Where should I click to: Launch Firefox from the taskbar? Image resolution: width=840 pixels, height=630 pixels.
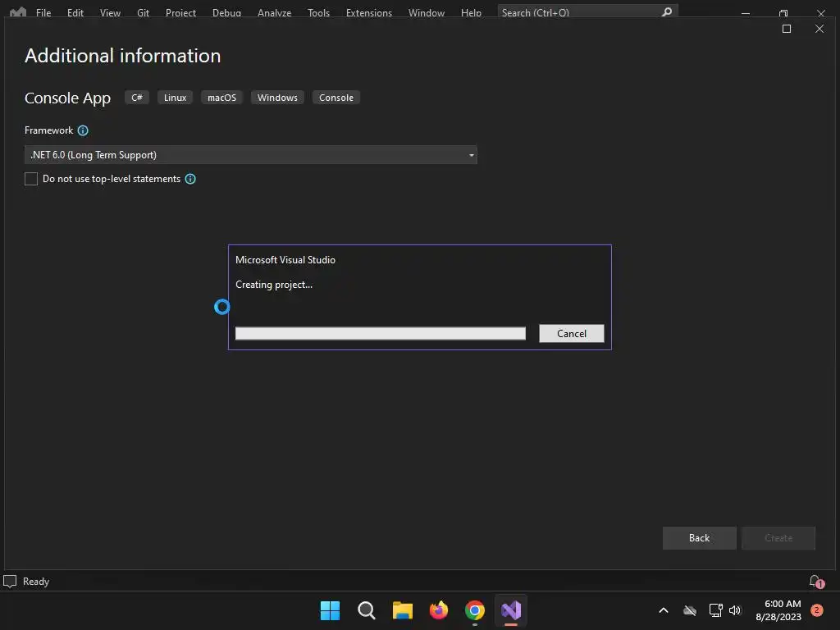pos(439,610)
